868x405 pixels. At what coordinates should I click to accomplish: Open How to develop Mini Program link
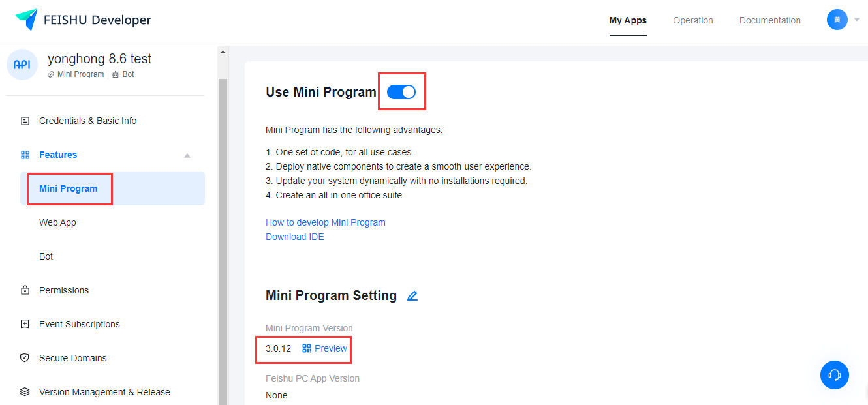(325, 222)
